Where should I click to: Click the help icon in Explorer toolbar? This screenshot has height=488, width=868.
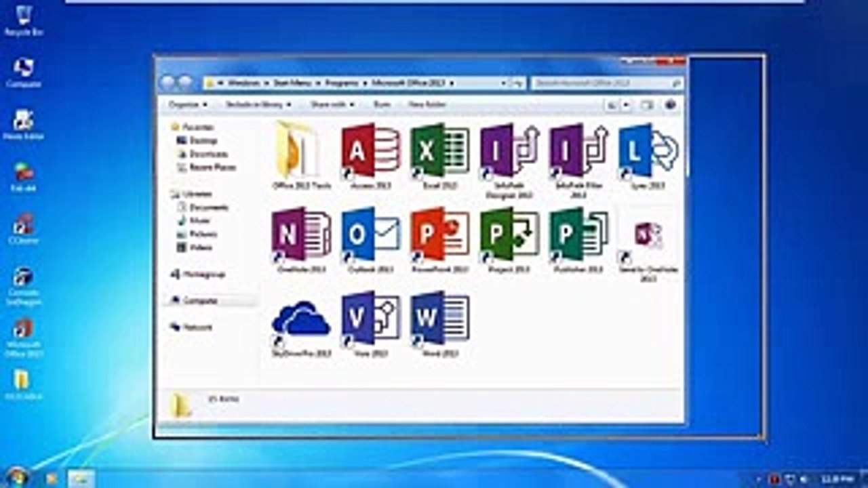[x=671, y=105]
